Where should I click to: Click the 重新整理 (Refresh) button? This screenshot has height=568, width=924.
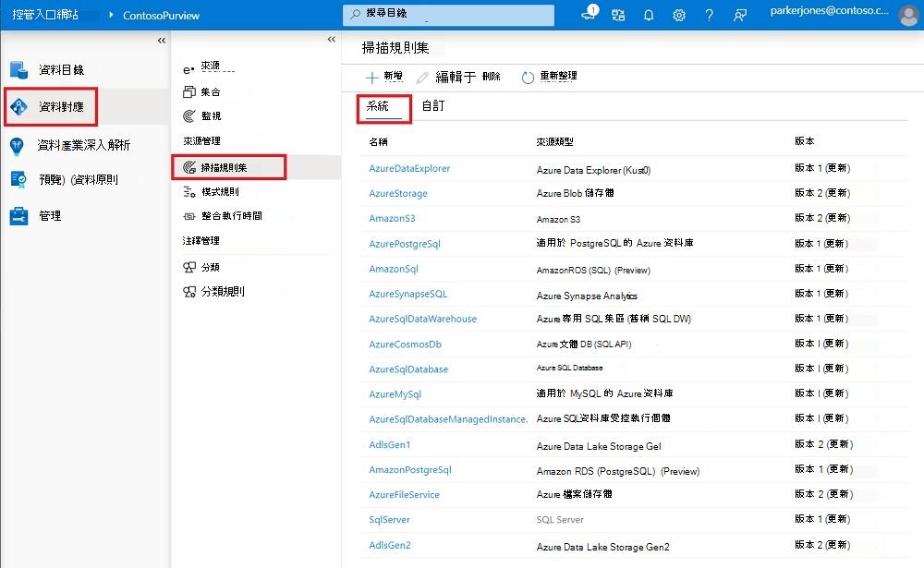click(x=549, y=77)
